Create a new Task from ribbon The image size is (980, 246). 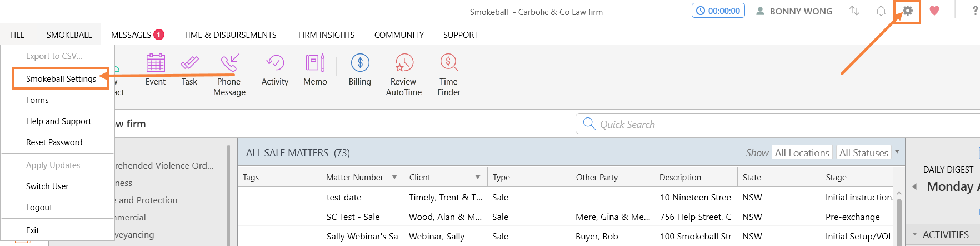189,70
